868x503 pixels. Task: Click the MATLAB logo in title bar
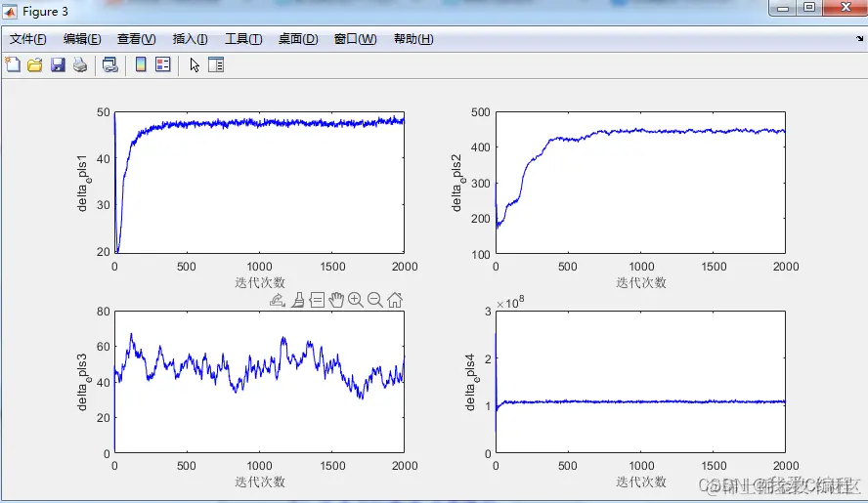pyautogui.click(x=10, y=12)
